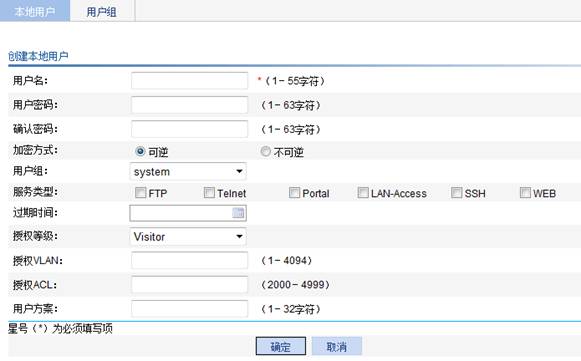
Task: Click the 星号(*)为必须填写项 note
Action: pos(60,328)
